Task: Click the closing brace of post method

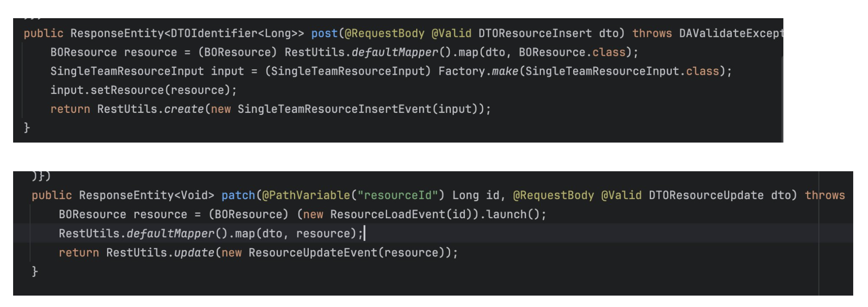Action: [x=27, y=128]
